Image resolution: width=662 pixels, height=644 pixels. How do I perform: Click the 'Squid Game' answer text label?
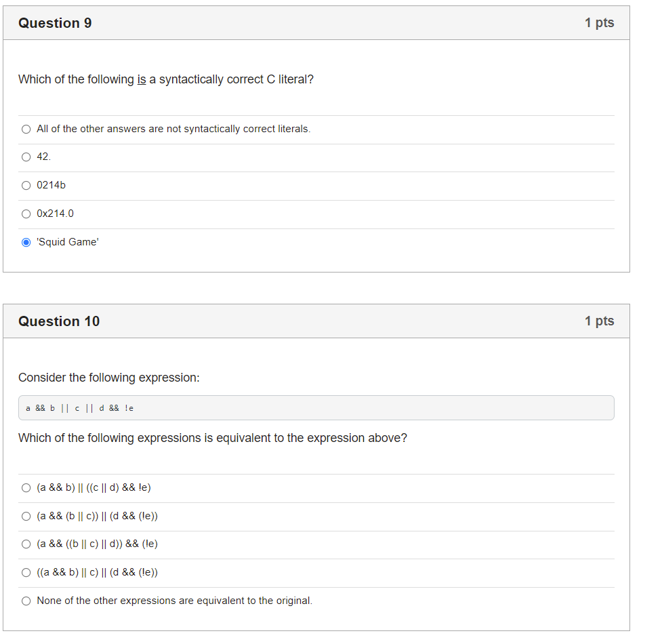(68, 242)
